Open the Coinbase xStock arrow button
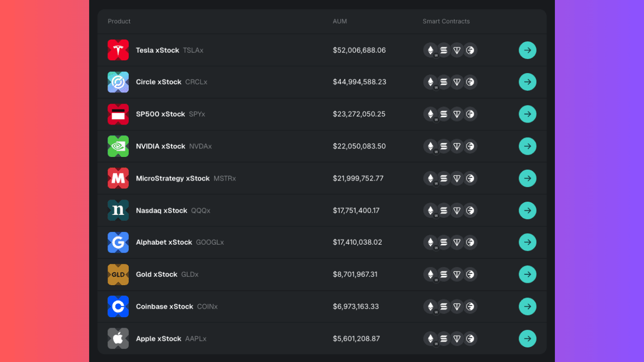This screenshot has width=644, height=362. point(528,306)
